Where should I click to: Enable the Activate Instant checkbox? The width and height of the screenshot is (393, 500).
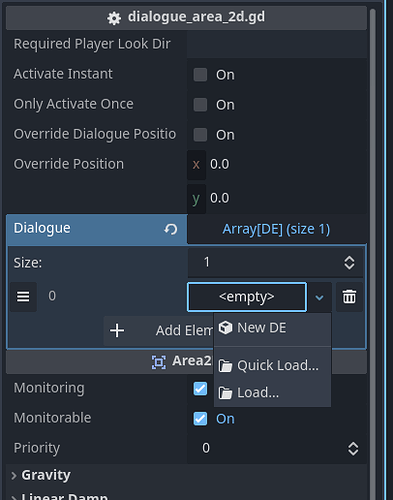tap(200, 75)
